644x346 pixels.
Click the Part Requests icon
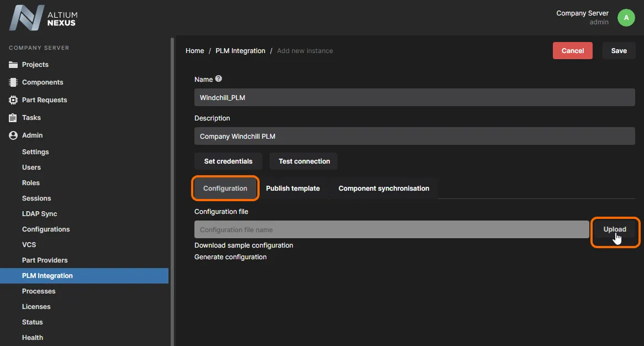pos(13,100)
